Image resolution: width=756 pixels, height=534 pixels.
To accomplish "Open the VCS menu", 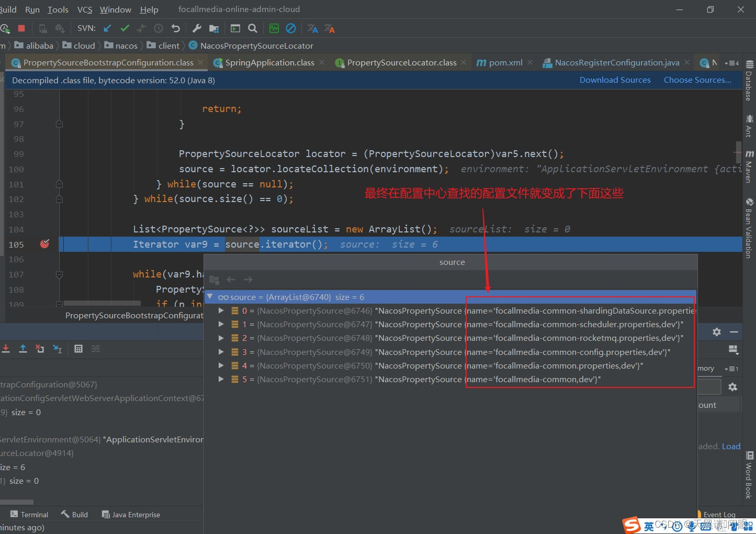I will [85, 9].
